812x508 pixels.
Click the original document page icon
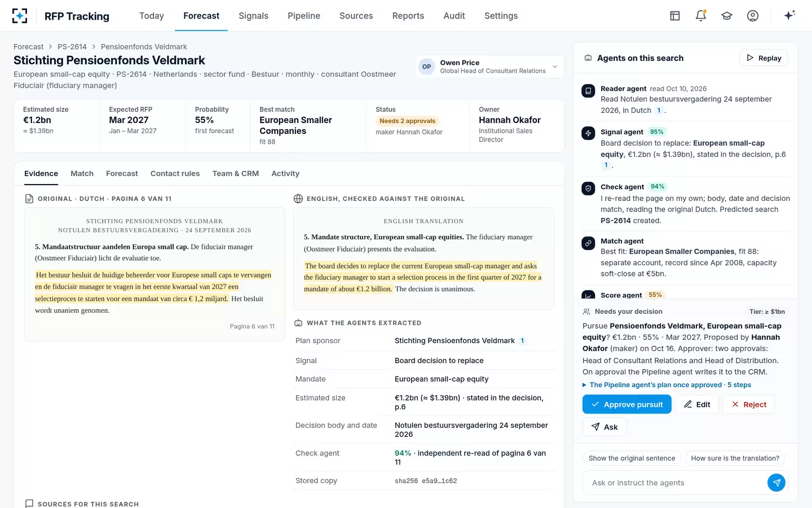(29, 199)
